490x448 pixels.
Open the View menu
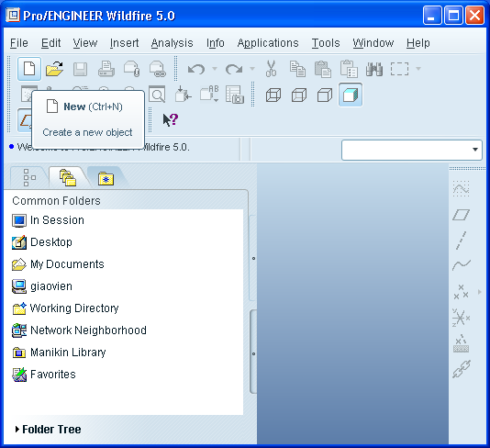85,43
